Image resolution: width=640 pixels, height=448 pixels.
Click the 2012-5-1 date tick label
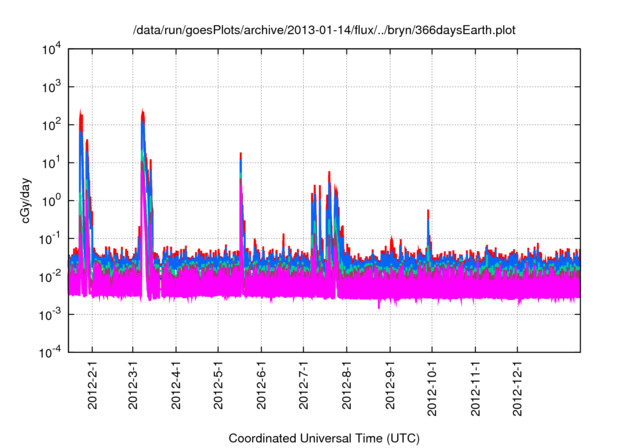click(x=218, y=387)
